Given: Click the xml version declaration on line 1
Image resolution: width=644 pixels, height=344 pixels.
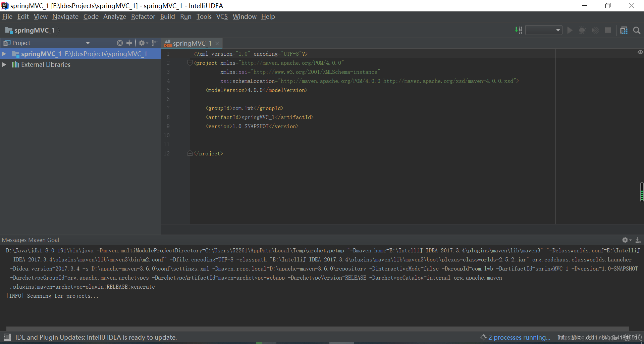Looking at the screenshot, I should point(250,54).
